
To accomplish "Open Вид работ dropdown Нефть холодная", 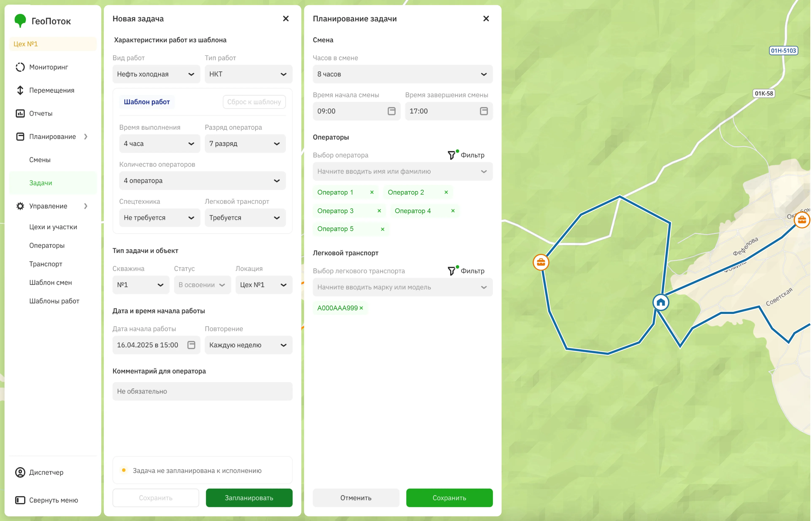I will 156,74.
